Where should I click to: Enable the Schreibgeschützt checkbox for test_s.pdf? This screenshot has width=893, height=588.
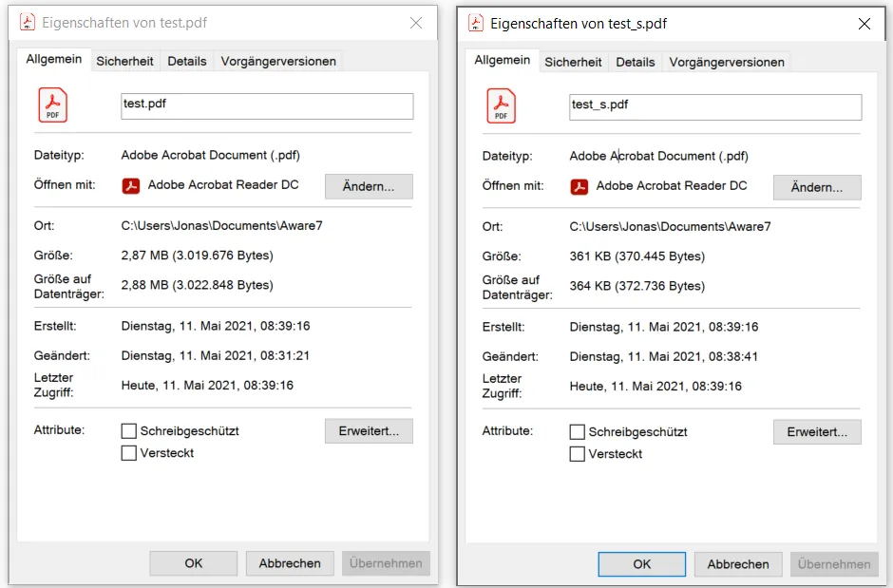pos(577,431)
